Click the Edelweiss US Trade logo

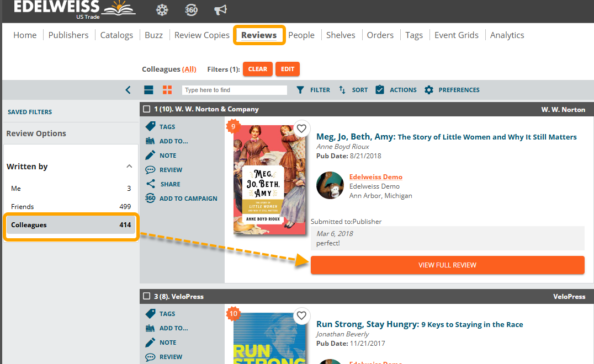(75, 9)
